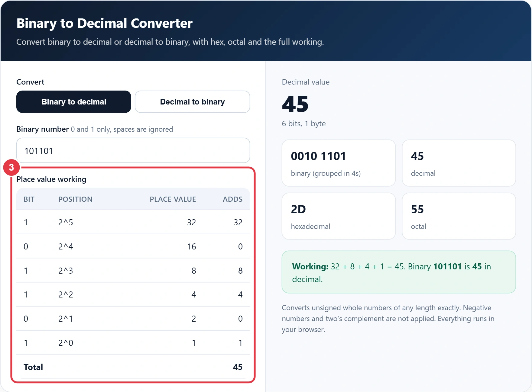Click the 'Decimal value' label
Image resolution: width=532 pixels, height=392 pixels.
(306, 82)
